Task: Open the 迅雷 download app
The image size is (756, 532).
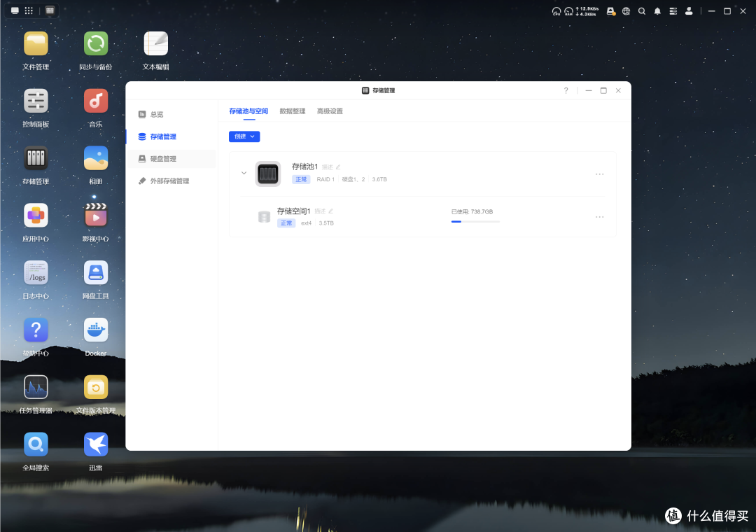Action: tap(95, 444)
